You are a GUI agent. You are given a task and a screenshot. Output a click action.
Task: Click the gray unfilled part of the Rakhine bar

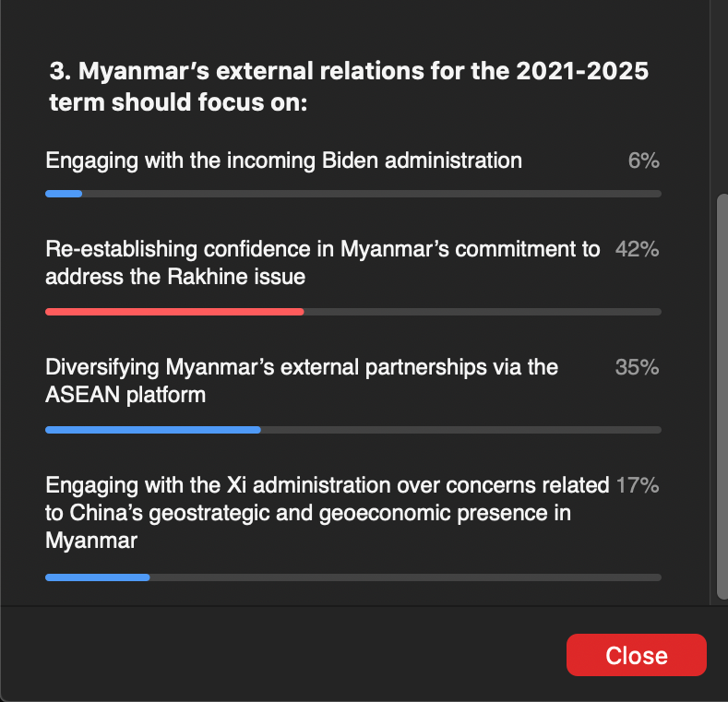(x=480, y=312)
